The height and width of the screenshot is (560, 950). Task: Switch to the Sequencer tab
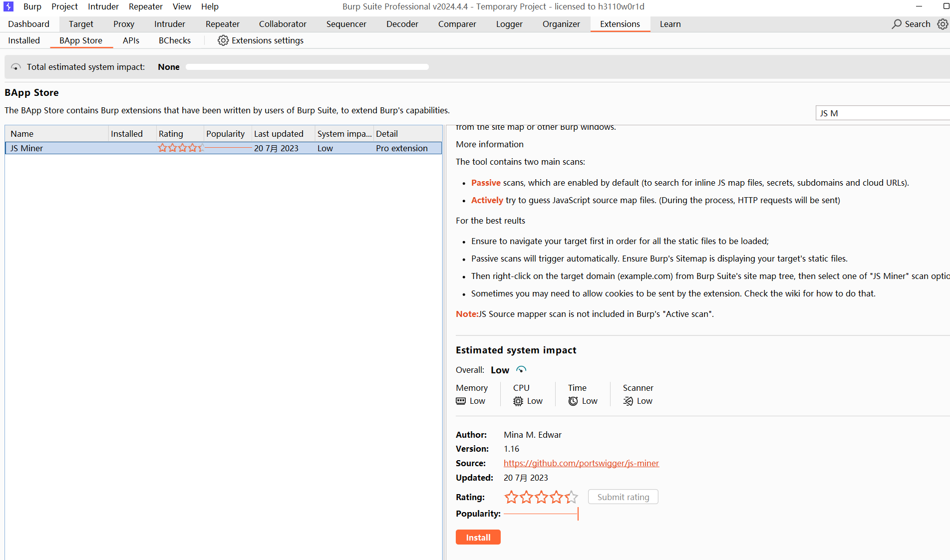(346, 24)
